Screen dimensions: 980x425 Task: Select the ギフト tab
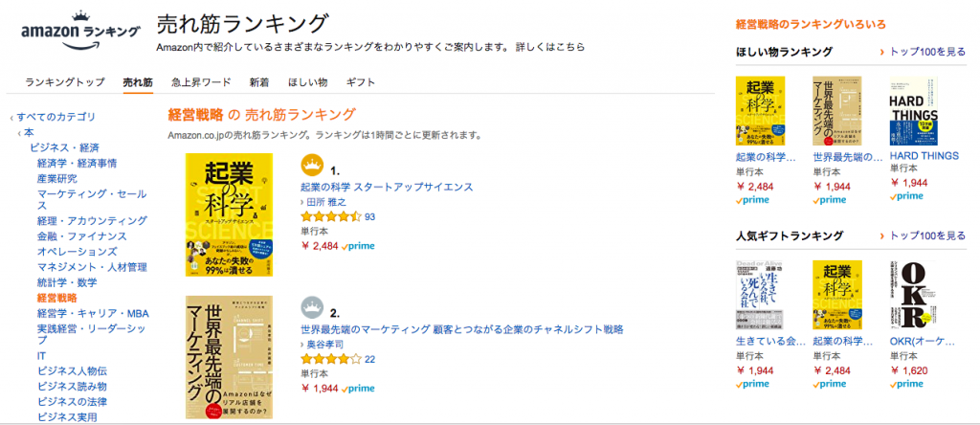coord(361,82)
